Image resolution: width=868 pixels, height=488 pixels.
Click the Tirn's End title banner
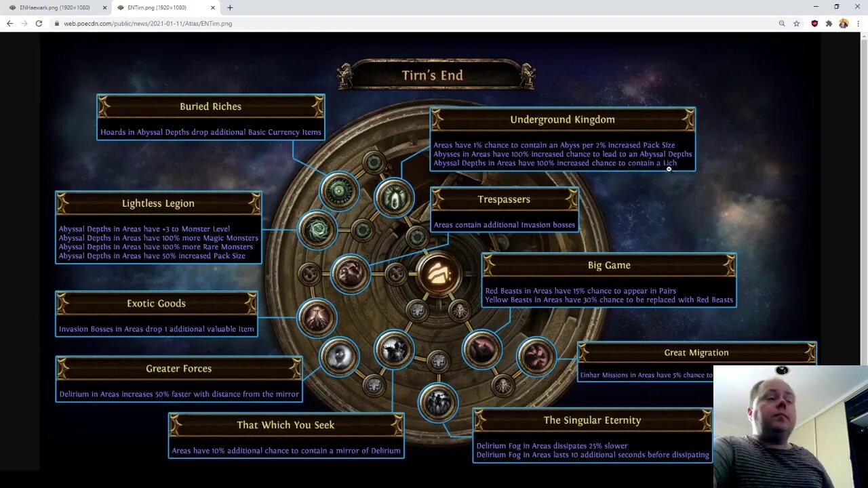(433, 75)
